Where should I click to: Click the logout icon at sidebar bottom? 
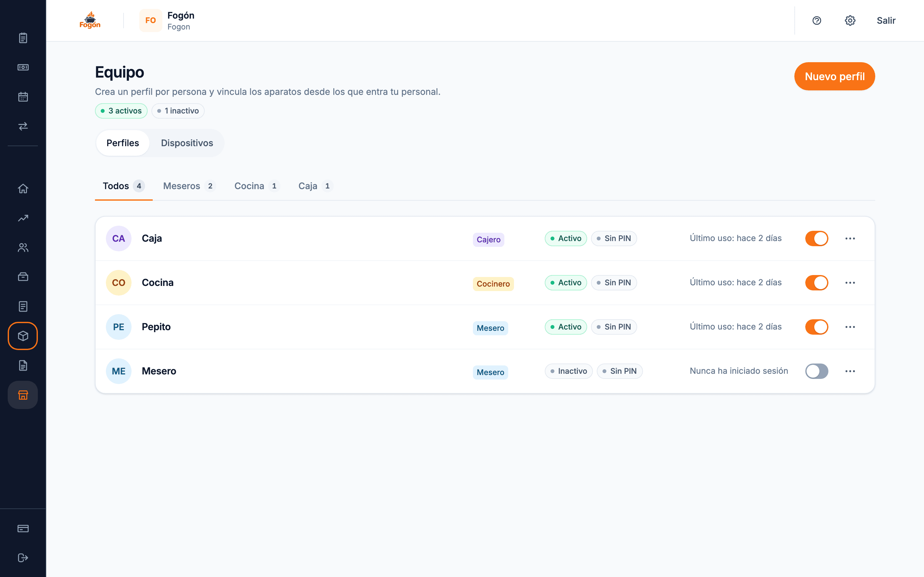click(x=23, y=558)
